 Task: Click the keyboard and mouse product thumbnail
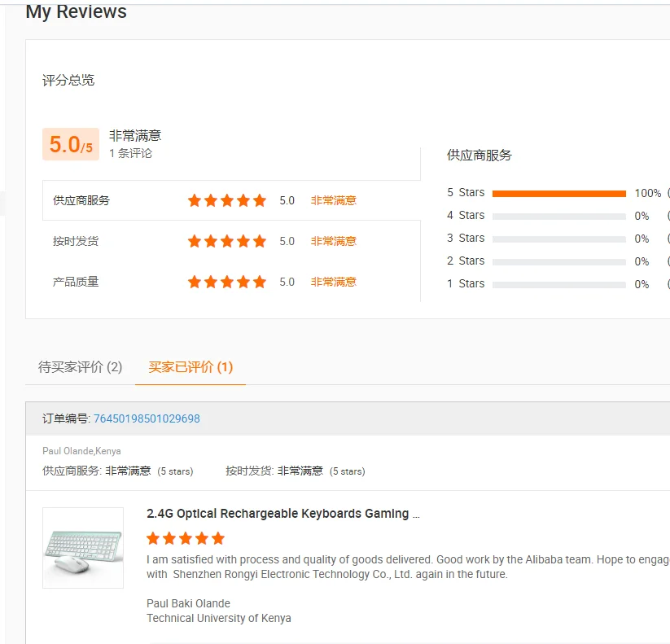83,548
